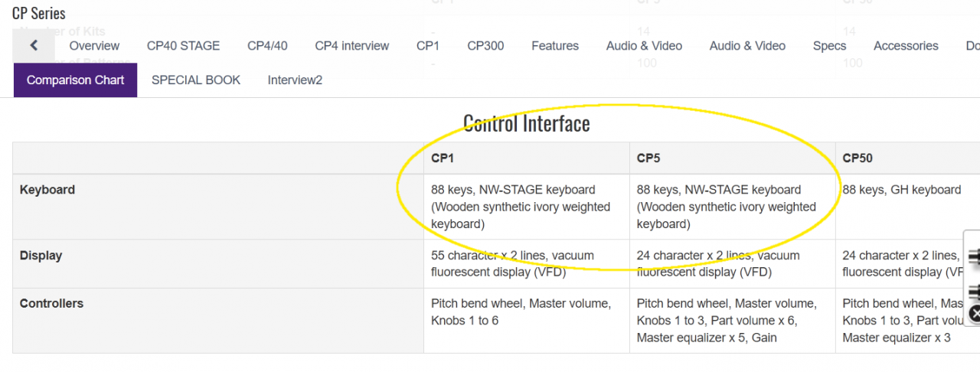The height and width of the screenshot is (372, 980).
Task: Switch to the Features tab
Action: point(555,46)
